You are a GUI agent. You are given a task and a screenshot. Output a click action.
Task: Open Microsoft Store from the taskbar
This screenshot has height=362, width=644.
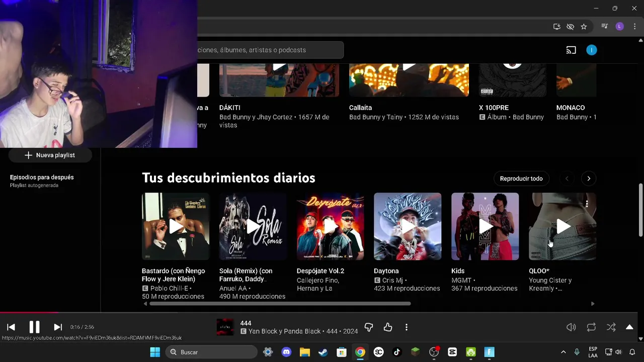point(342,352)
